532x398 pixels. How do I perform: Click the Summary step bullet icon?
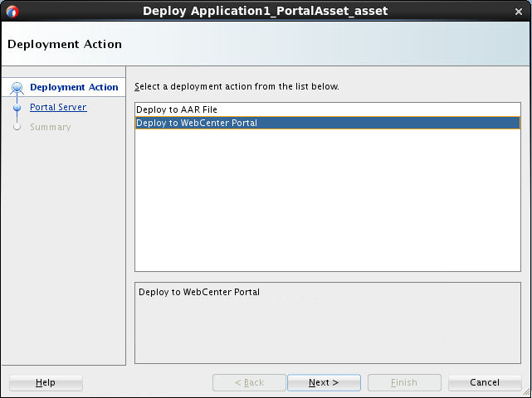pyautogui.click(x=17, y=128)
